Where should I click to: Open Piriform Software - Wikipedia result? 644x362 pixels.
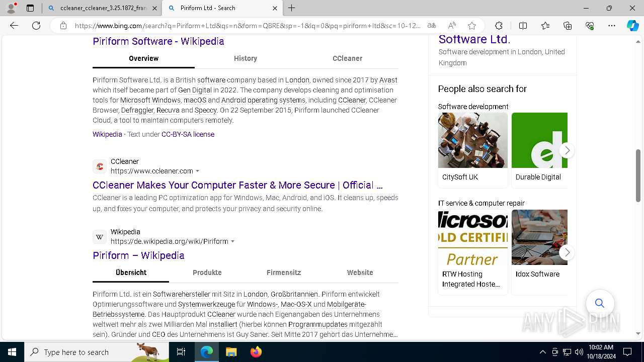click(158, 41)
